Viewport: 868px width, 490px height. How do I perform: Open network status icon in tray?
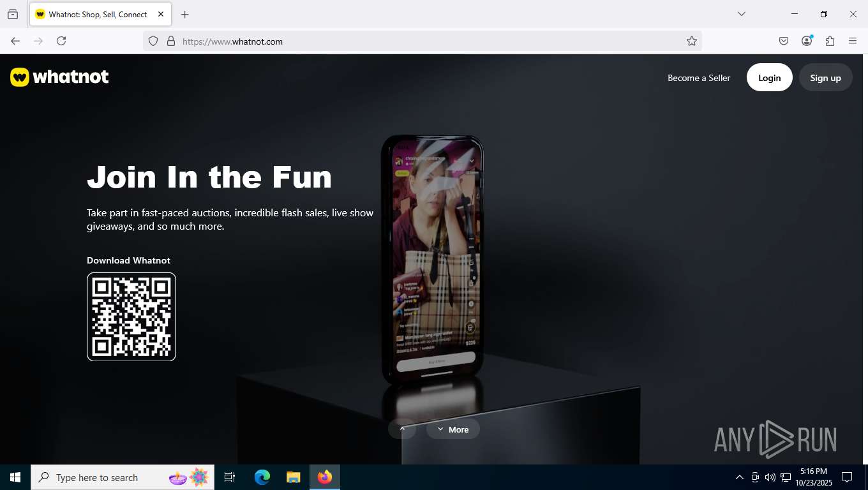pos(786,477)
